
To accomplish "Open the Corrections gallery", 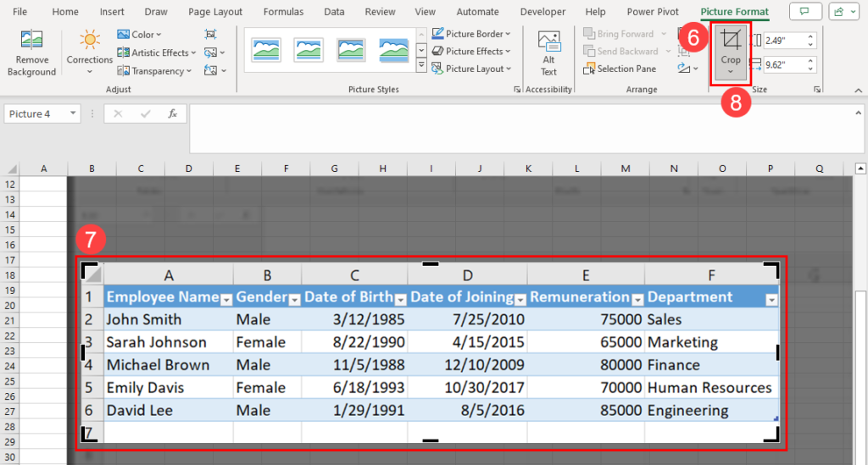I will pyautogui.click(x=89, y=53).
